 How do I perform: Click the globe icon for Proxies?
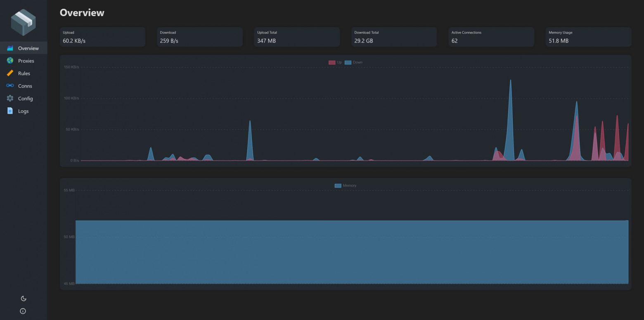9,60
